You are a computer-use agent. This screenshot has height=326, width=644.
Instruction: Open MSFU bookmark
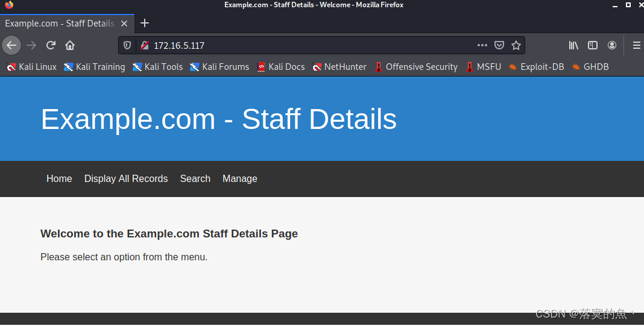tap(483, 67)
